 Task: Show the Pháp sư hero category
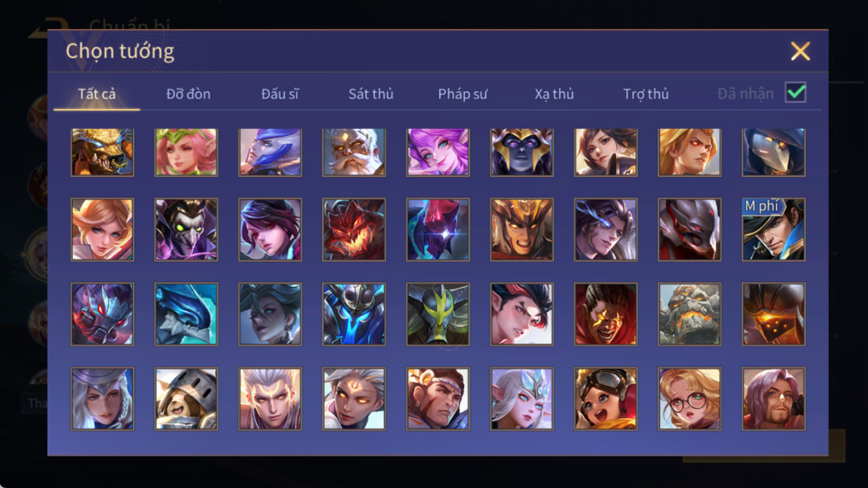(x=462, y=94)
